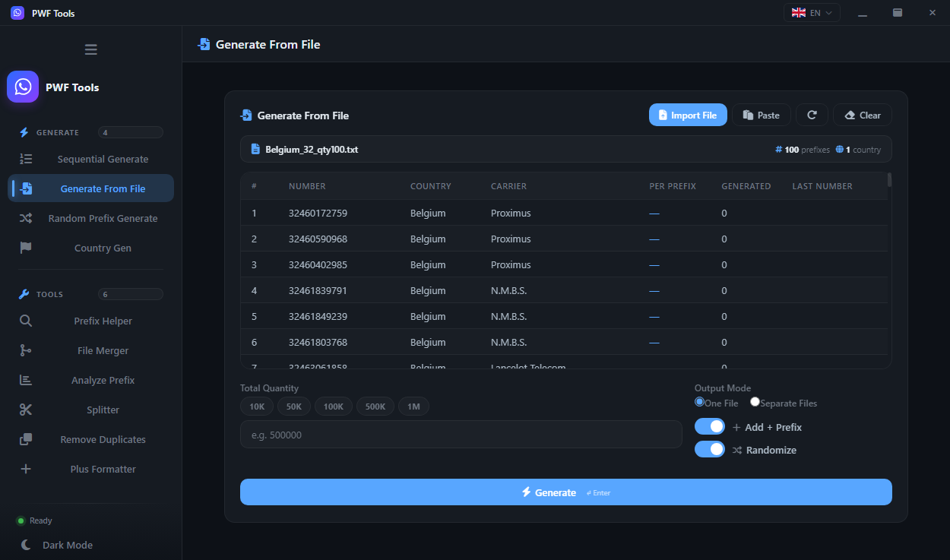Click the refresh icon button next to Paste

(x=812, y=115)
